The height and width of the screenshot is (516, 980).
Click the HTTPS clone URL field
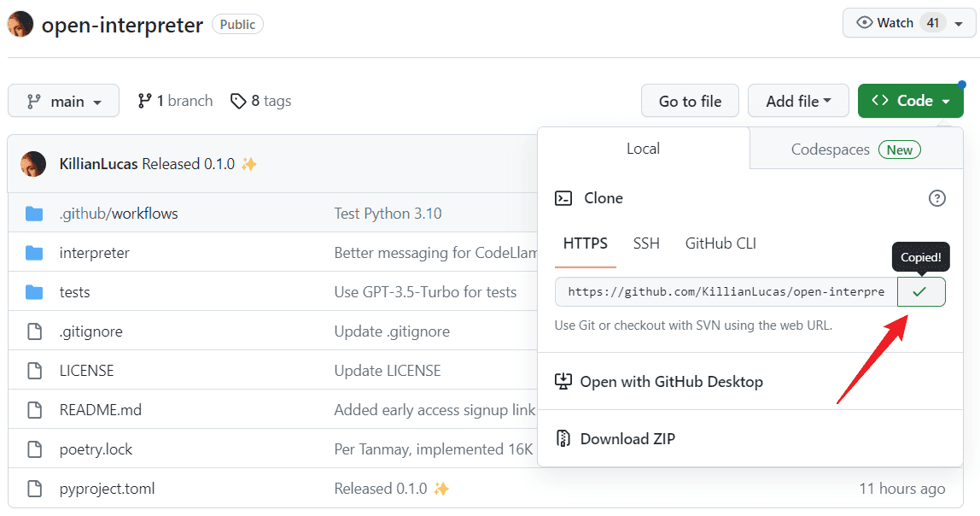click(x=726, y=291)
